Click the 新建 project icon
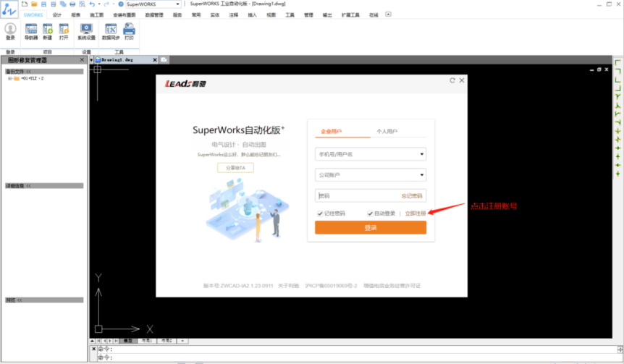 pyautogui.click(x=48, y=30)
